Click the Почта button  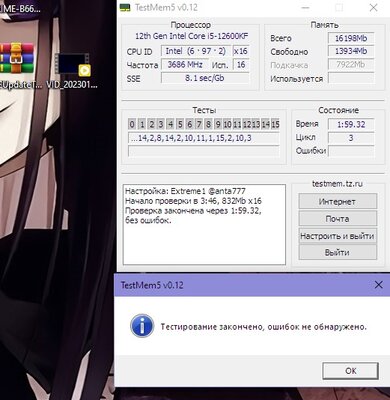click(x=337, y=219)
